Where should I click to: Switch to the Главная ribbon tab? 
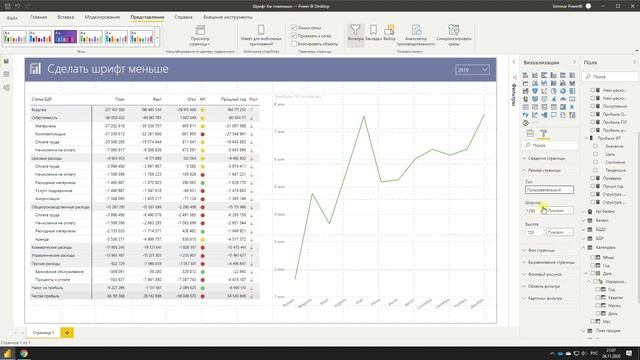tap(38, 18)
